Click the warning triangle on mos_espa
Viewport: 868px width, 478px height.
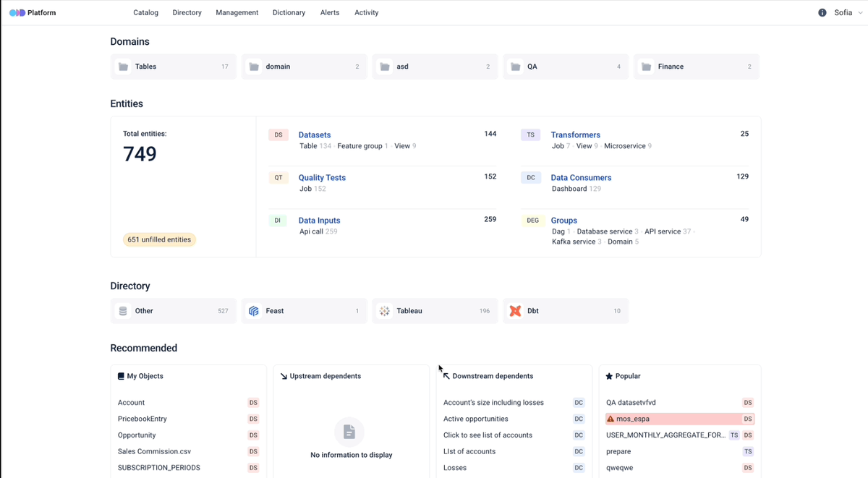pos(610,419)
